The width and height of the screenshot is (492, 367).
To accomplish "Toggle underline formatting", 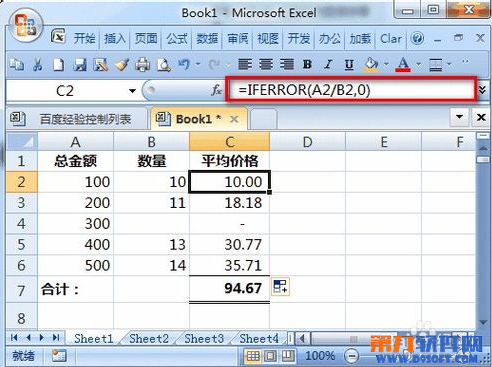I will coord(349,64).
